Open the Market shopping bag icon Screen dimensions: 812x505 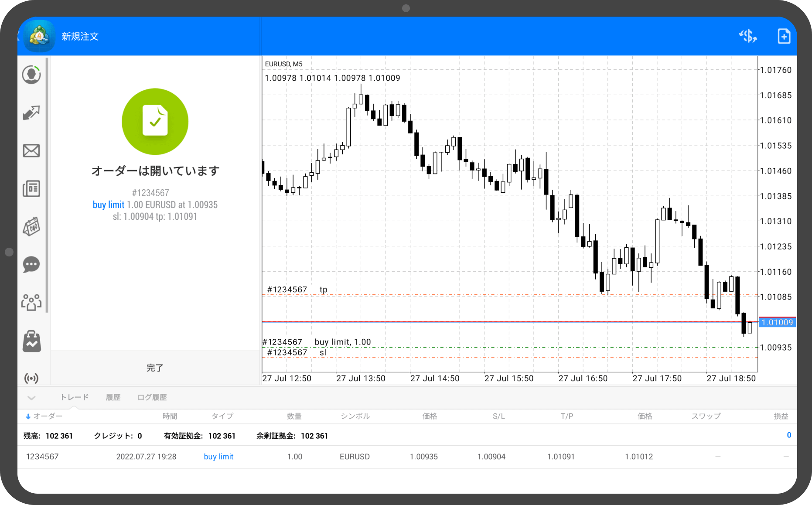[31, 341]
